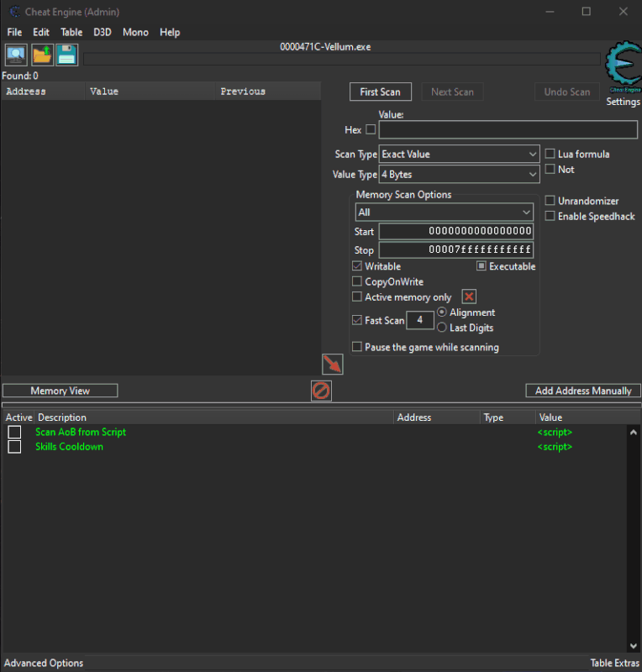The image size is (642, 672).
Task: Click the 0000471C-Vellum.exe process label
Action: tap(325, 47)
